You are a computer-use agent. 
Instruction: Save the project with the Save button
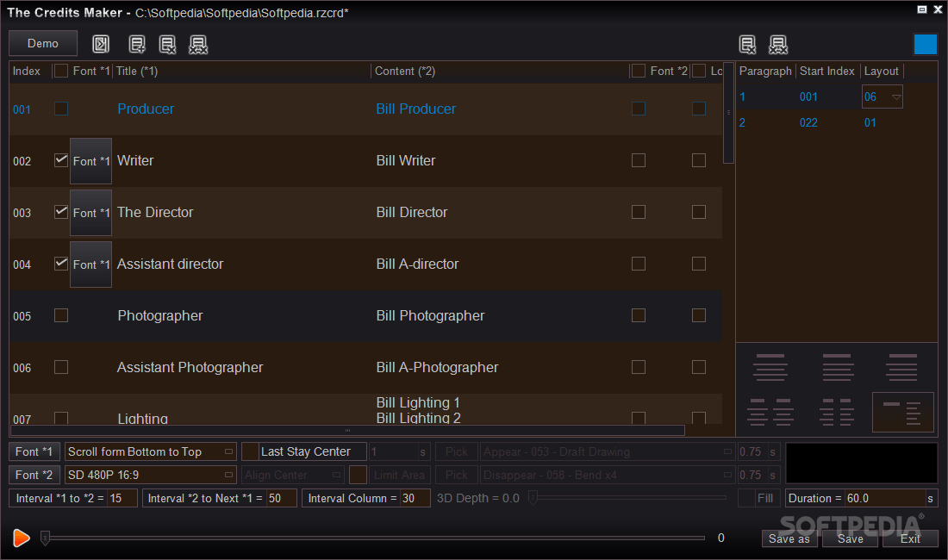tap(850, 538)
